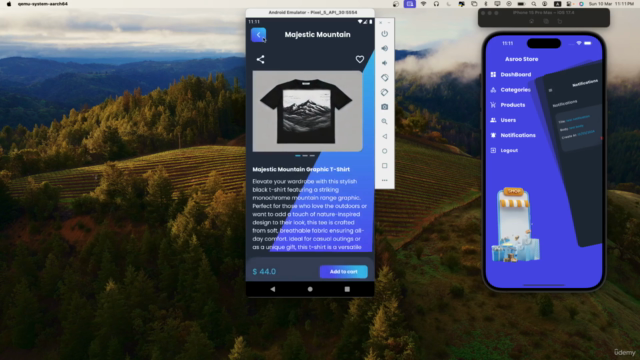
Task: Click the Wi-Fi icon in menu bar
Action: click(x=423, y=4)
